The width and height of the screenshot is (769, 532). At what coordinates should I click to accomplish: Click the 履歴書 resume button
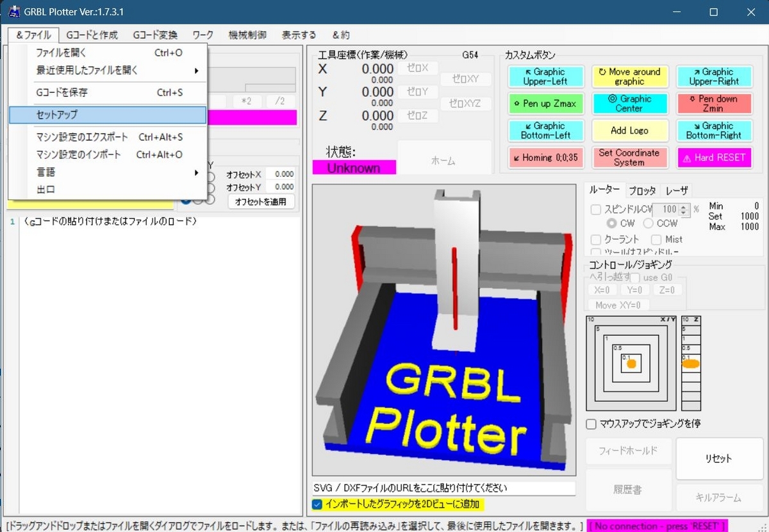[629, 490]
